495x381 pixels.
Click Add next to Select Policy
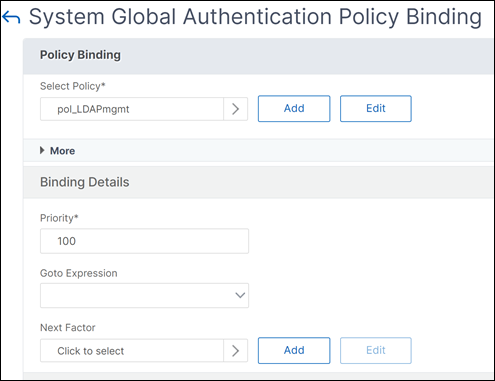tap(294, 109)
